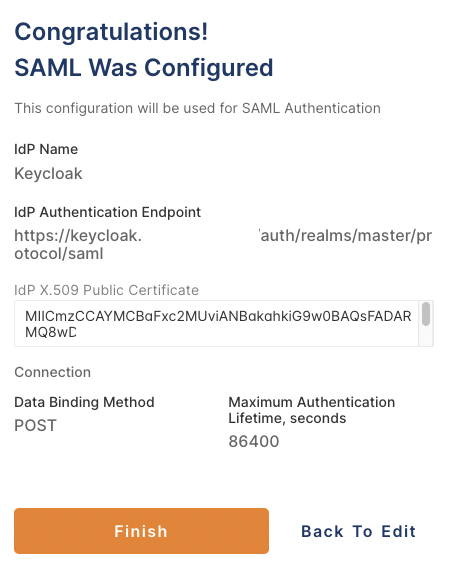Select the POST binding method value
This screenshot has height=570, width=452.
tap(36, 426)
